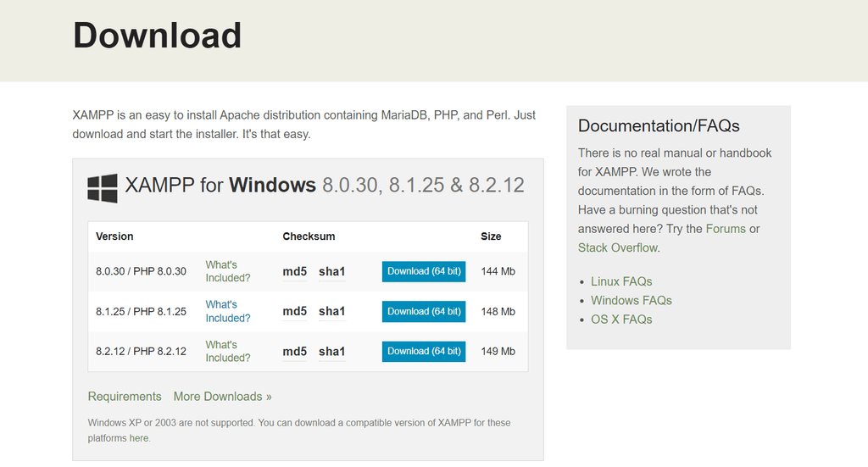Select the '8.1.25 / PHP 8.1.25' version text
This screenshot has width=868, height=467.
142,312
